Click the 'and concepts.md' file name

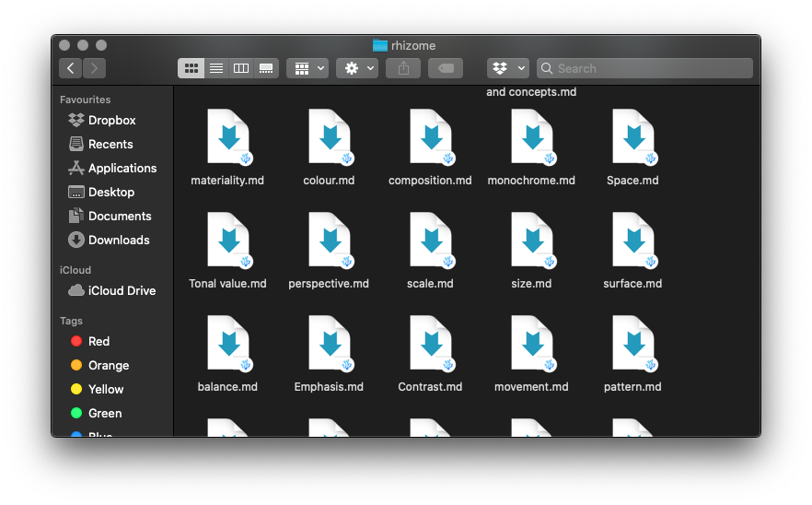(531, 92)
